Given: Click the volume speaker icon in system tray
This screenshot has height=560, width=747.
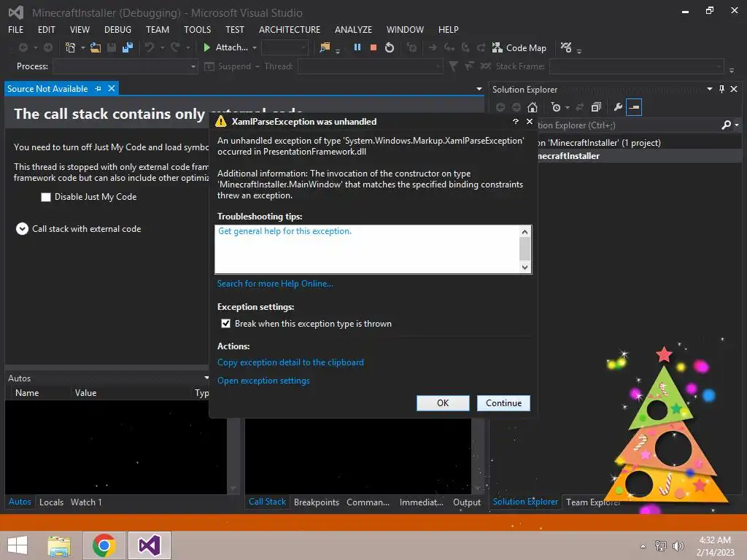Looking at the screenshot, I should click(x=678, y=546).
